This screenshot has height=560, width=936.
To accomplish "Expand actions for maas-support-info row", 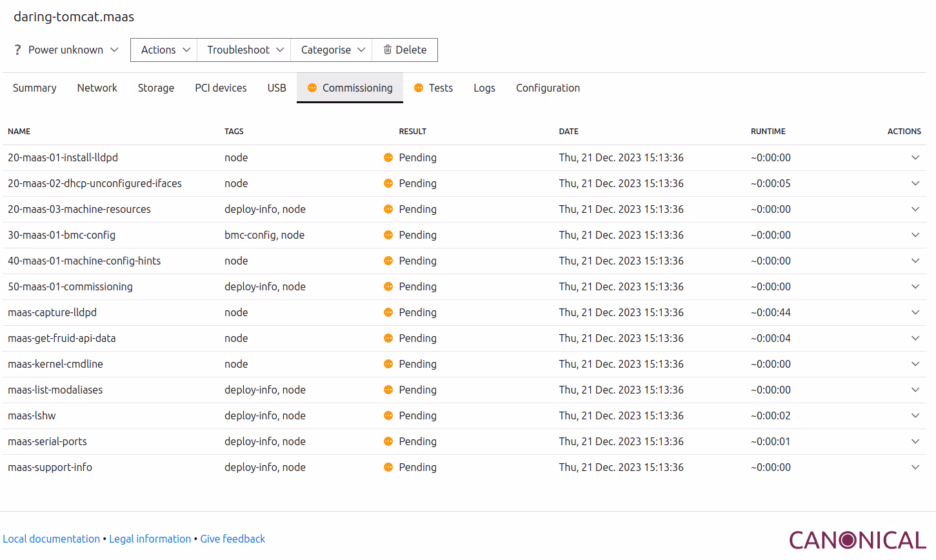I will pyautogui.click(x=915, y=467).
